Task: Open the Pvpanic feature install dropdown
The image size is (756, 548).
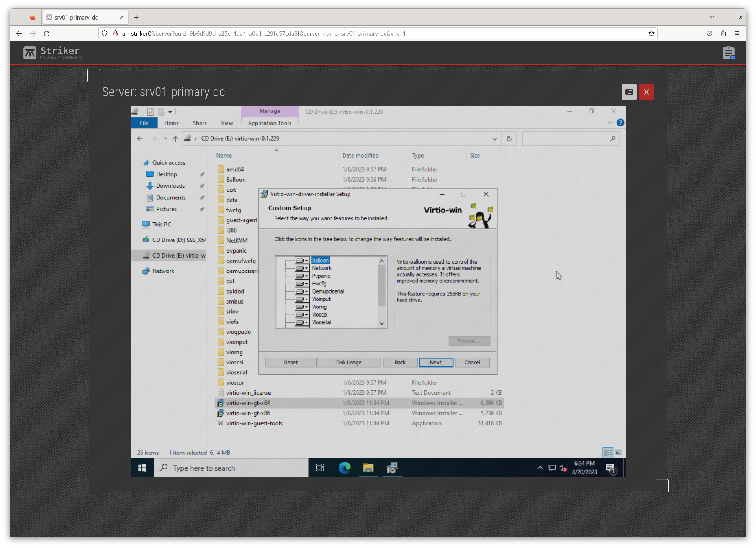Action: pyautogui.click(x=302, y=276)
